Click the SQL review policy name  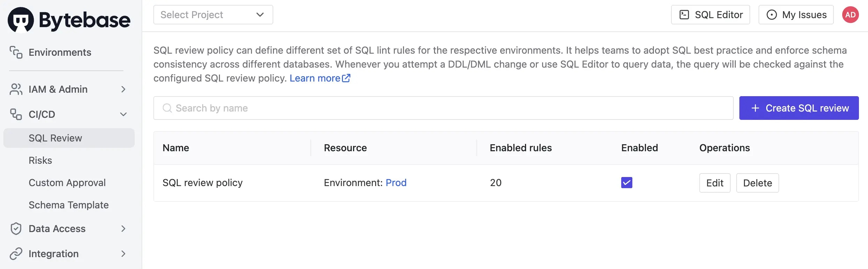tap(203, 183)
